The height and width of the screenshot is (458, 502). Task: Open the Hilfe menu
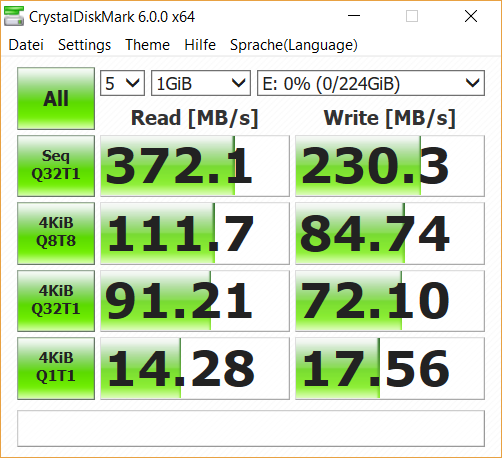pyautogui.click(x=200, y=45)
